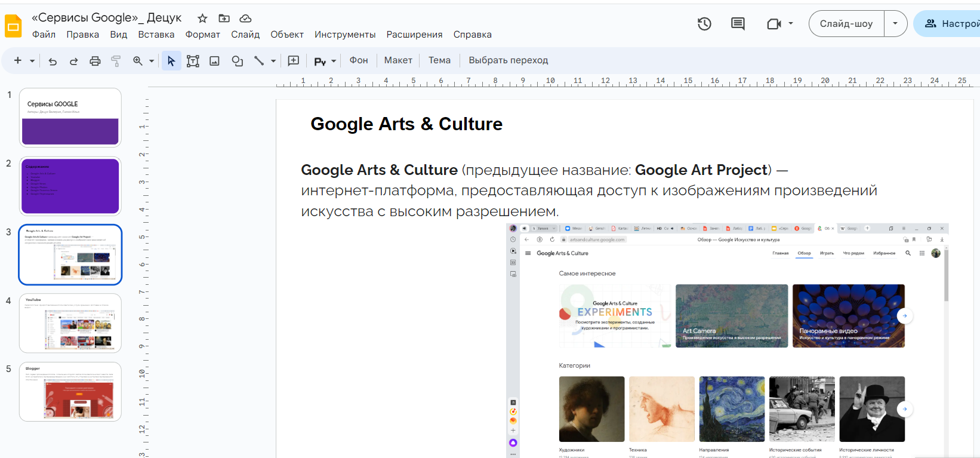Open slideshow options dropdown arrow
This screenshot has height=458, width=980.
coord(895,24)
